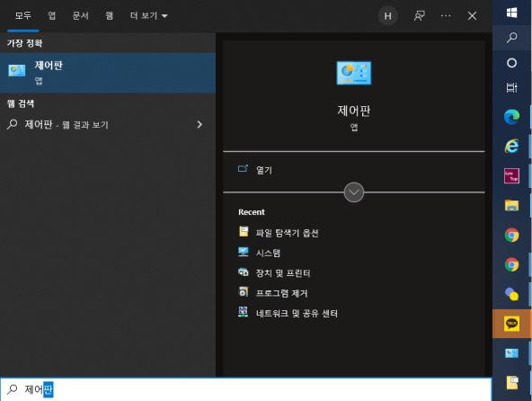This screenshot has height=401, width=532.
Task: Open Cortana circle icon on taskbar
Action: click(511, 63)
